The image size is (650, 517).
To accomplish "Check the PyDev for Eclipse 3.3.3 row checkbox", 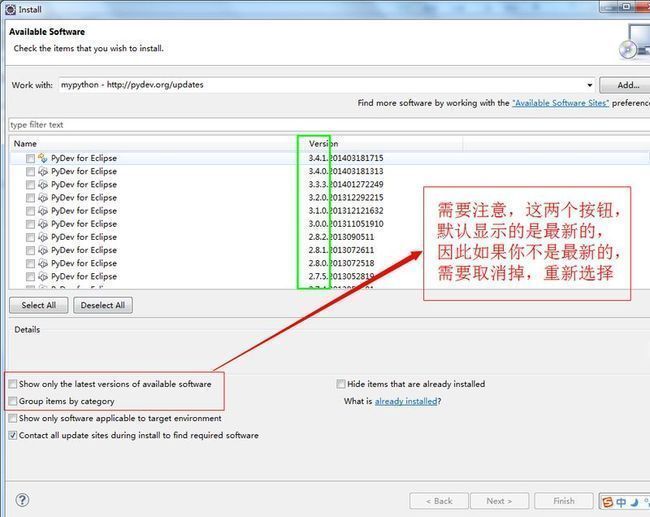I will [x=30, y=184].
